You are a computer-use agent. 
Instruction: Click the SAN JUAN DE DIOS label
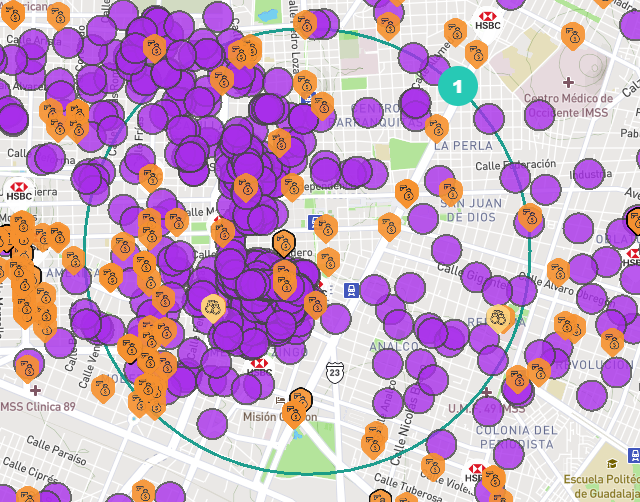tap(471, 210)
